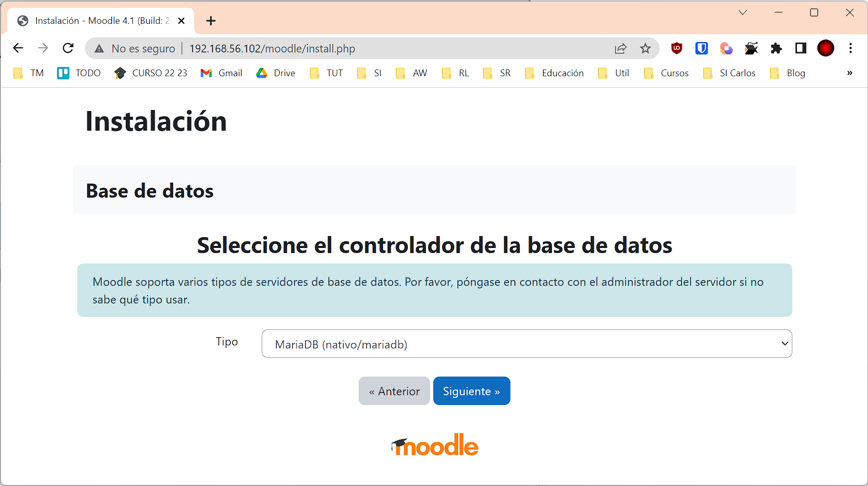This screenshot has height=486, width=868.
Task: Open the Chrome three-dot menu
Action: tap(850, 48)
